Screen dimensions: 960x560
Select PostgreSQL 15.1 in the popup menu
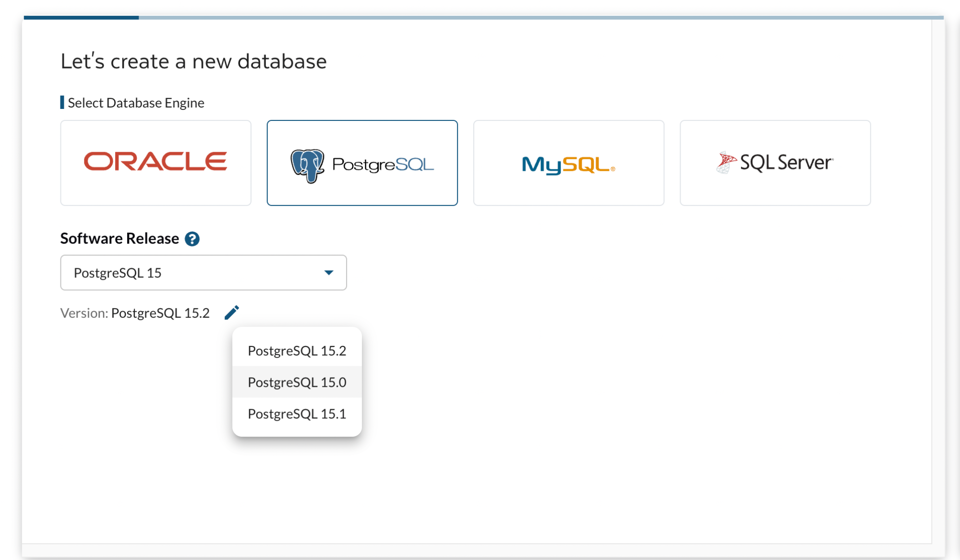pos(297,414)
